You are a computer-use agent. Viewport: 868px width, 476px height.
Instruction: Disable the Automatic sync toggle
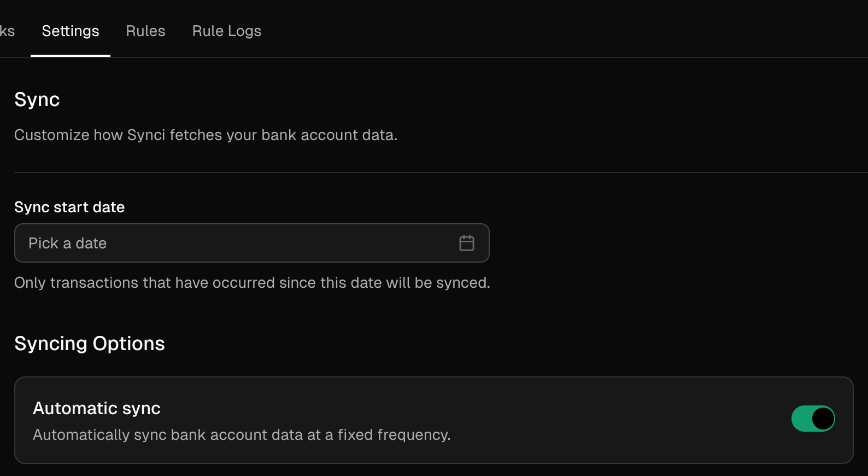(813, 419)
